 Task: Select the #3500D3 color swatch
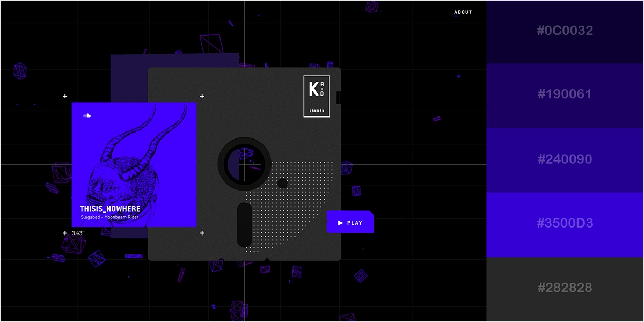tap(565, 224)
